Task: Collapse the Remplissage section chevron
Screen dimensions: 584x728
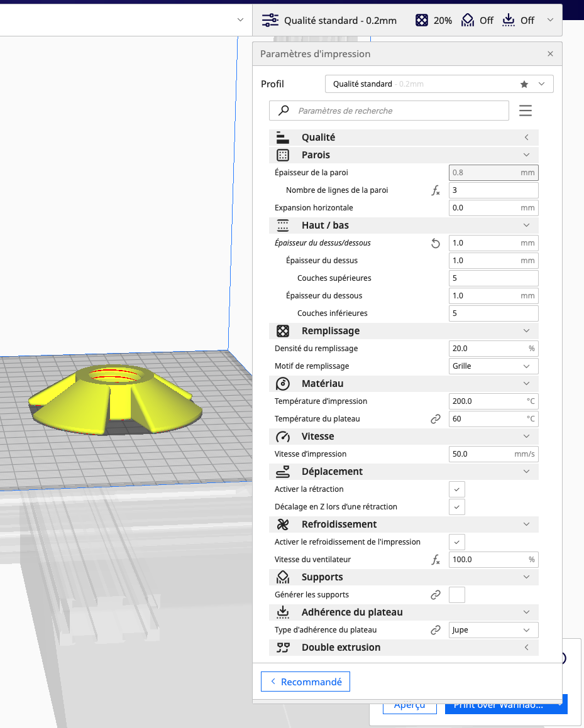Action: click(526, 331)
